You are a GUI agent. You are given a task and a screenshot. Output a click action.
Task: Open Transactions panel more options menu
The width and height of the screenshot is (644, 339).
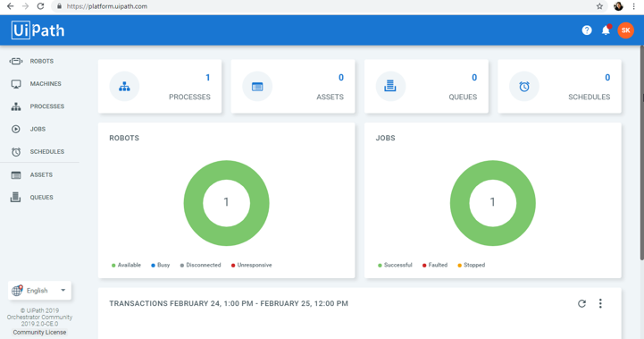600,303
